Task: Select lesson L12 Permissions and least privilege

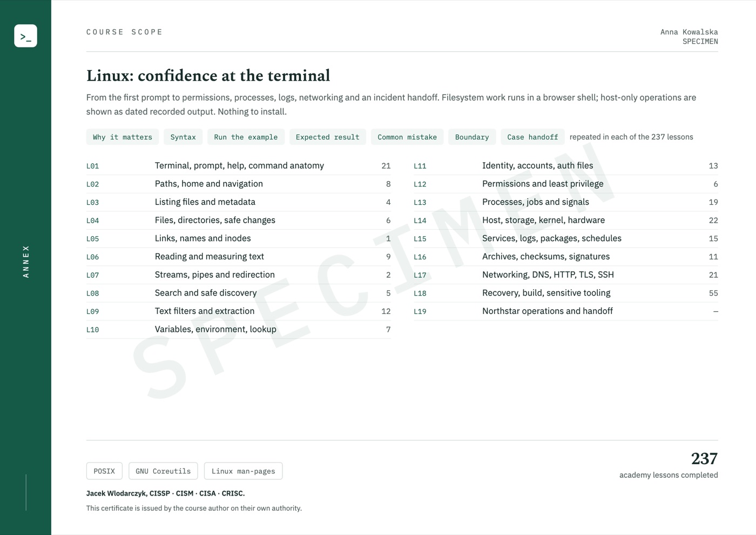Action: tap(566, 184)
